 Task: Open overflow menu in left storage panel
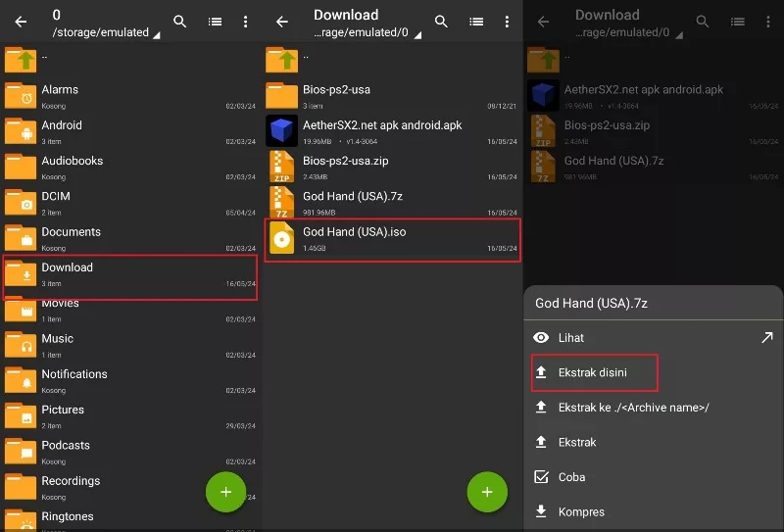pos(245,22)
